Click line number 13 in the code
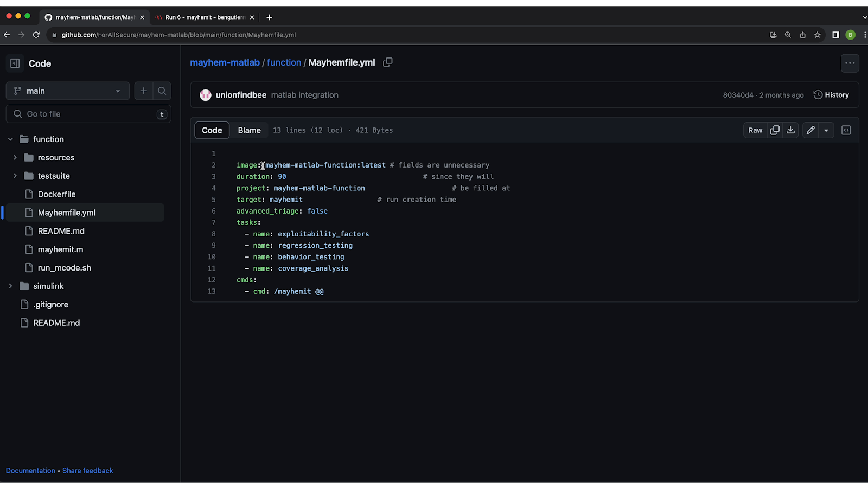This screenshot has width=868, height=488. point(212,291)
